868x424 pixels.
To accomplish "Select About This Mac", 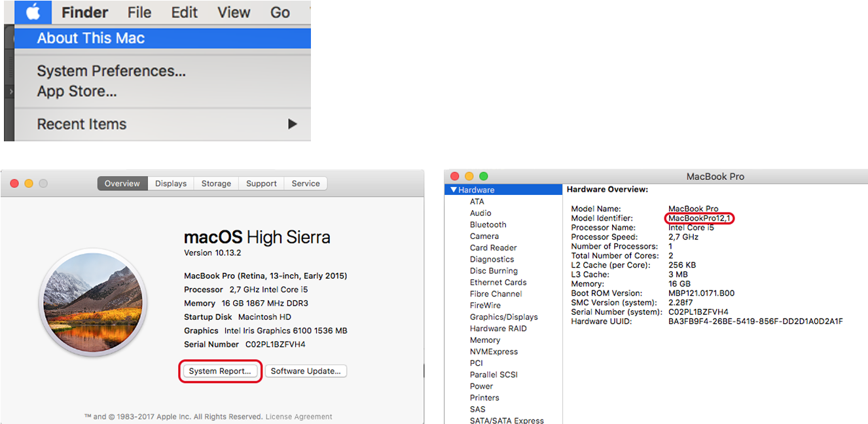I will click(91, 38).
